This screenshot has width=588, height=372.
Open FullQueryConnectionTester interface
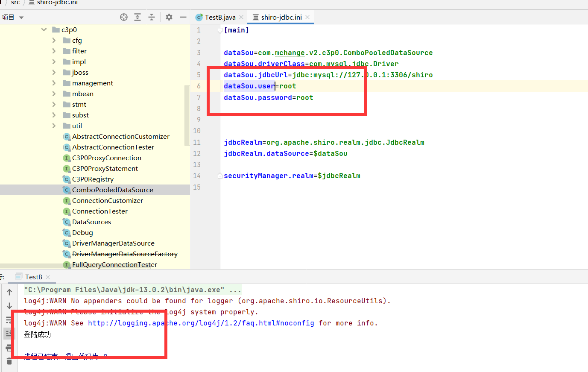tap(114, 264)
